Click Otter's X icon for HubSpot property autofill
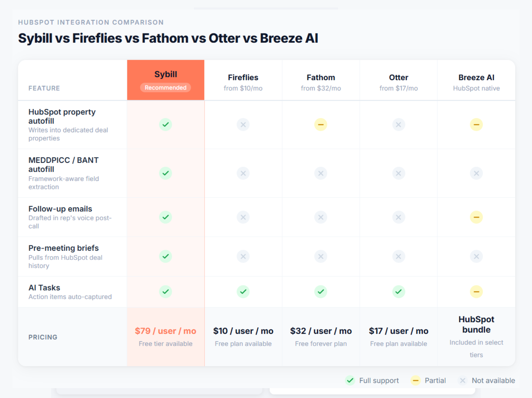 (x=398, y=125)
